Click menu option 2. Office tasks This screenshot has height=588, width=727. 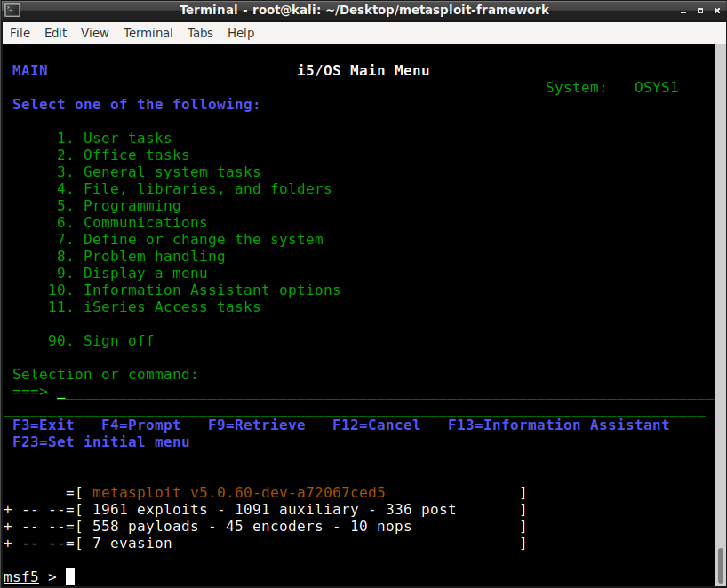(x=123, y=155)
